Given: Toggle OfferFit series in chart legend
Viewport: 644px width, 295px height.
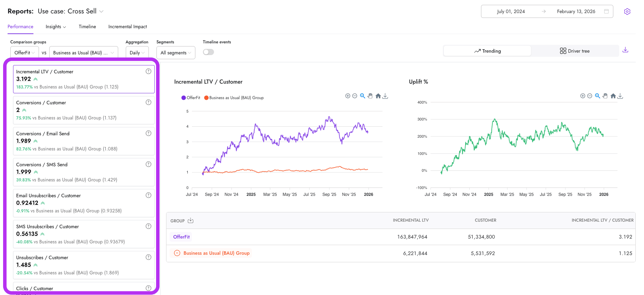Looking at the screenshot, I should (x=191, y=98).
